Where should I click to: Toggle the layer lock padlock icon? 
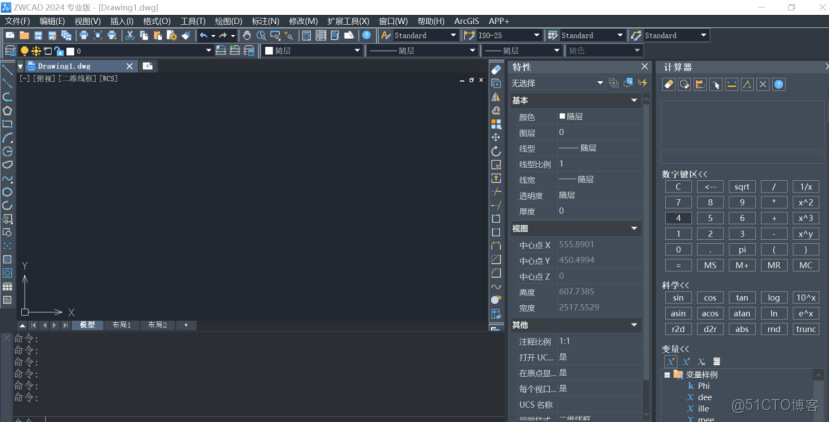pyautogui.click(x=59, y=51)
